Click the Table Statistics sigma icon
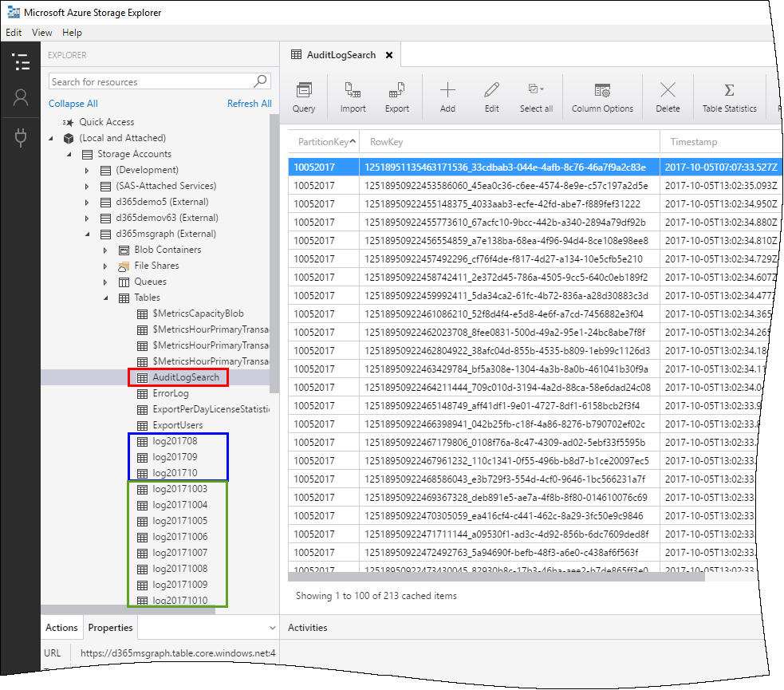 click(x=728, y=90)
